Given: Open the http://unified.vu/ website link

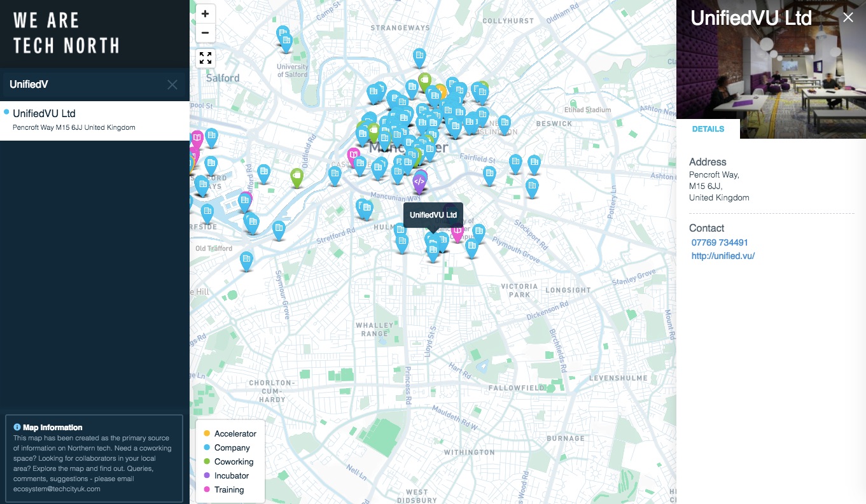Looking at the screenshot, I should tap(723, 256).
